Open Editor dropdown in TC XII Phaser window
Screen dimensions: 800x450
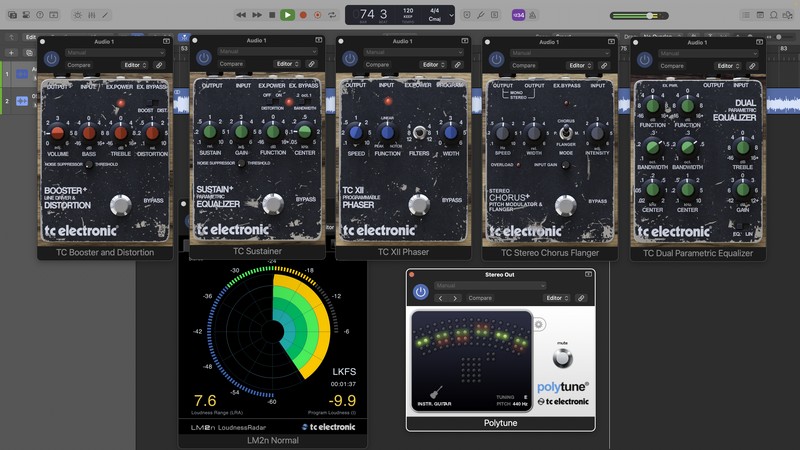coord(431,64)
